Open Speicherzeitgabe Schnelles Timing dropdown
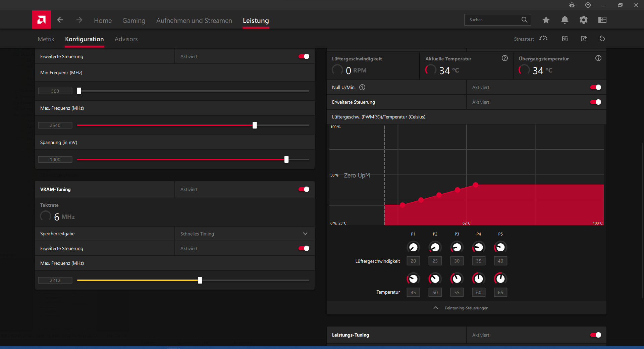Viewport: 644px width, 349px height. 245,234
